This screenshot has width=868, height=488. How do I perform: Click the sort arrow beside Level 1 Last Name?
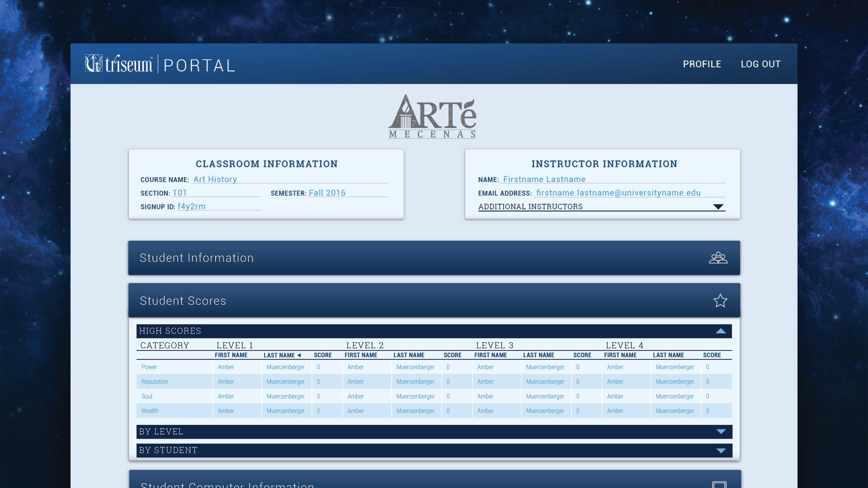pyautogui.click(x=299, y=355)
